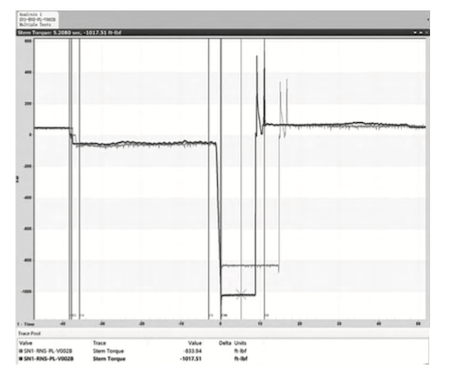
Task: Pin the Stem Torque plot panel
Action: click(421, 33)
